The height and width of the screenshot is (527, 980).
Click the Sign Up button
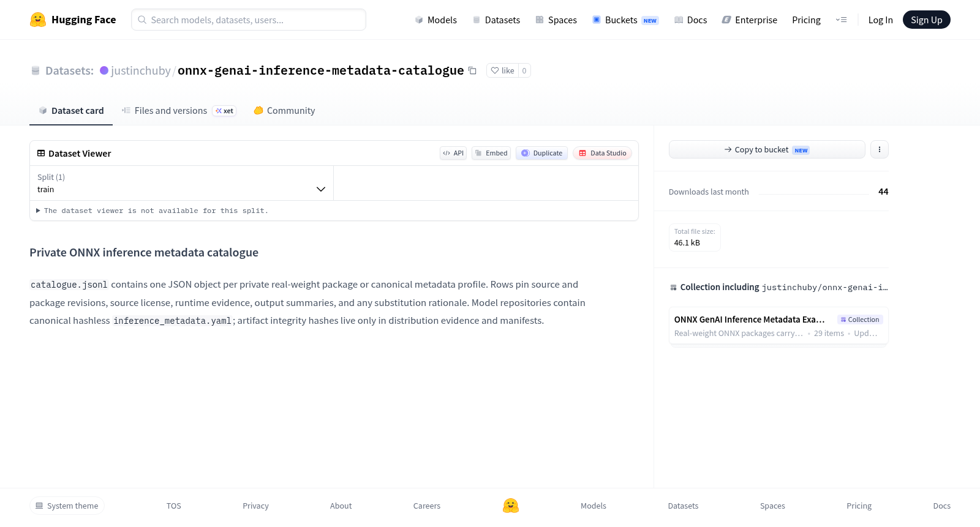click(x=926, y=20)
